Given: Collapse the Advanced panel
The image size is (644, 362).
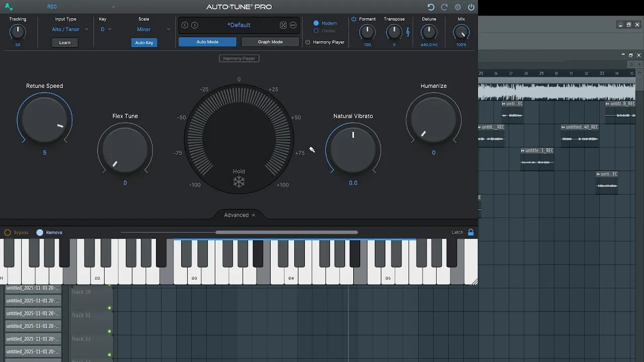Looking at the screenshot, I should point(239,215).
